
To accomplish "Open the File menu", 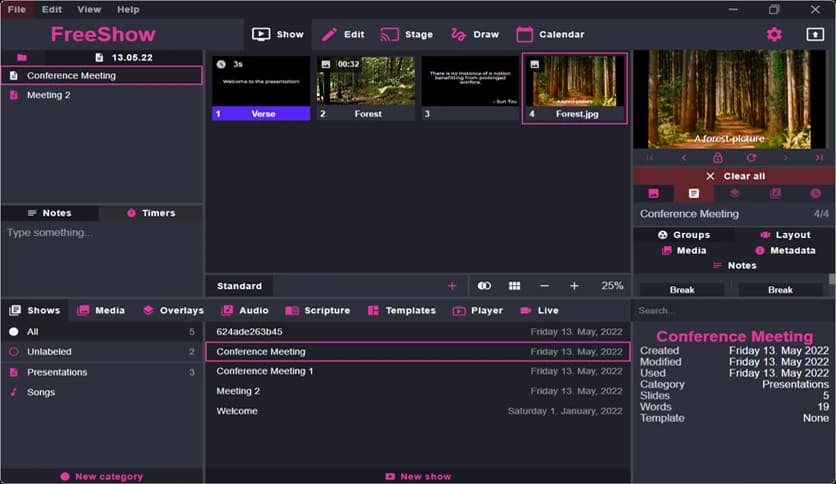I will 17,10.
